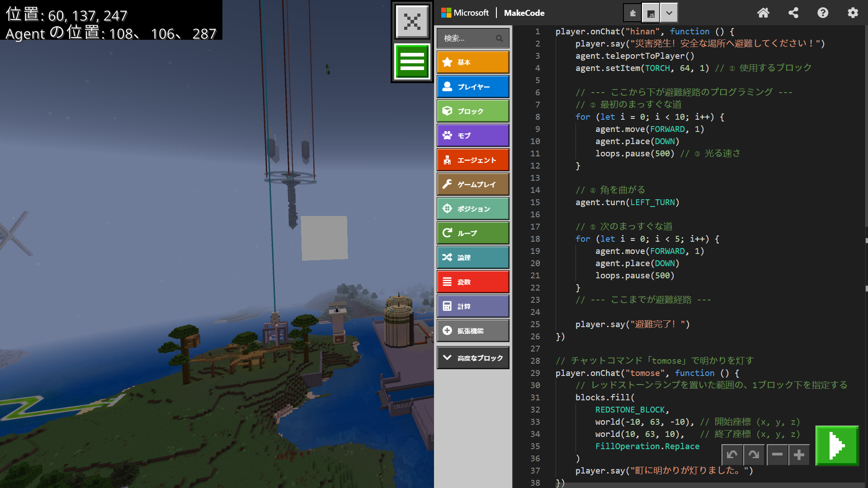The image size is (868, 488).
Task: Redo the last code edit
Action: (754, 455)
